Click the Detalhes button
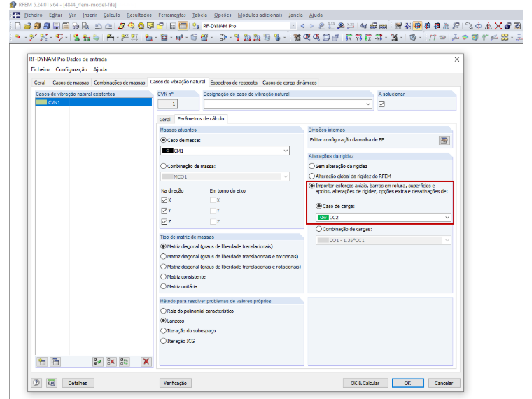This screenshot has height=399, width=532. tap(78, 383)
